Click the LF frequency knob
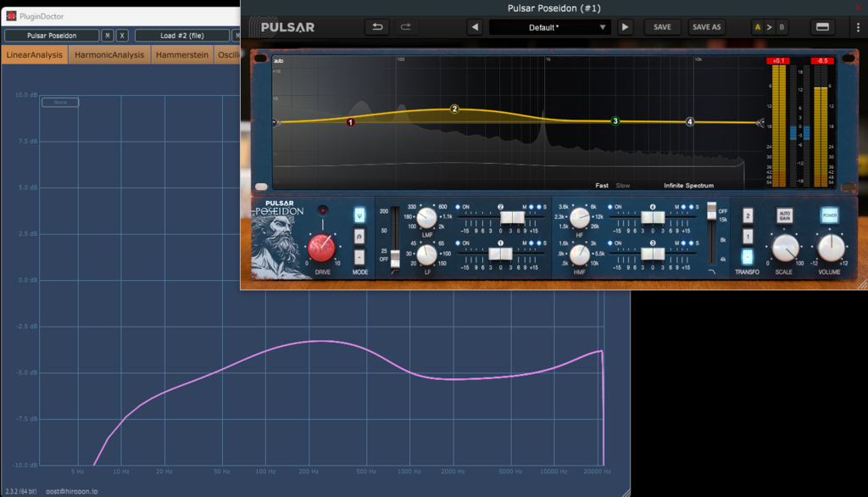 click(x=426, y=255)
